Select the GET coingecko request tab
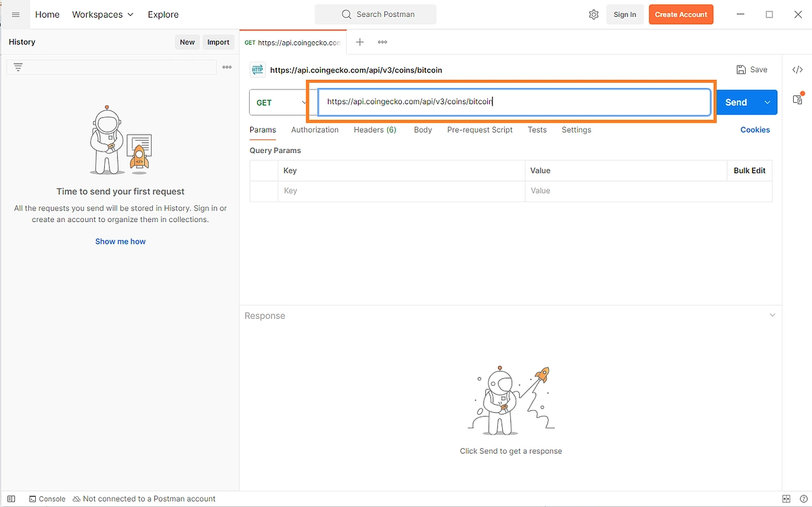The image size is (812, 507). 292,42
